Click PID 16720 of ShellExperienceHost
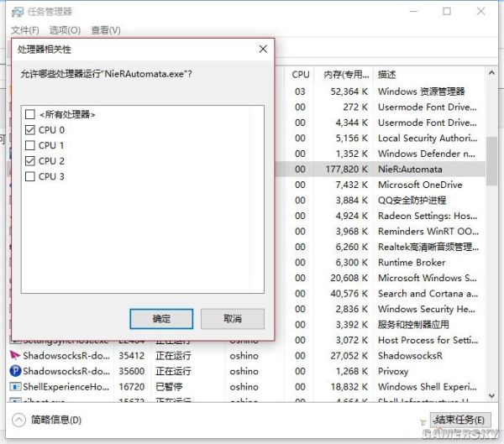The image size is (504, 444). tap(132, 386)
